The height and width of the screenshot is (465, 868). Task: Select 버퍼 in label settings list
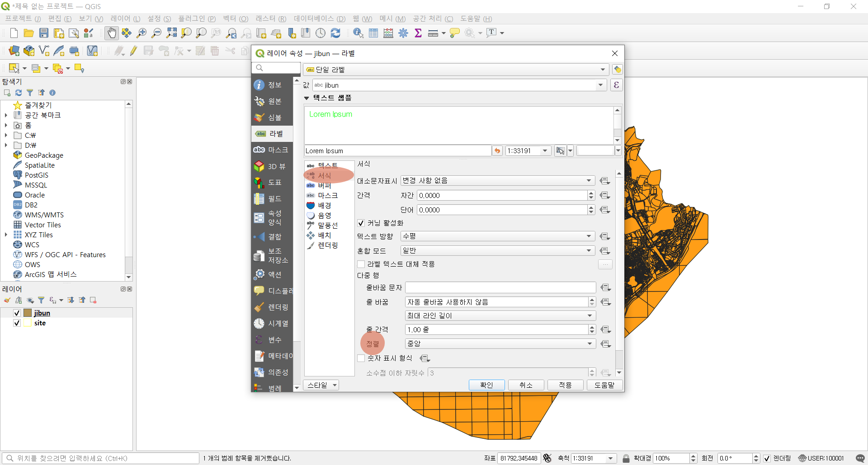point(324,186)
